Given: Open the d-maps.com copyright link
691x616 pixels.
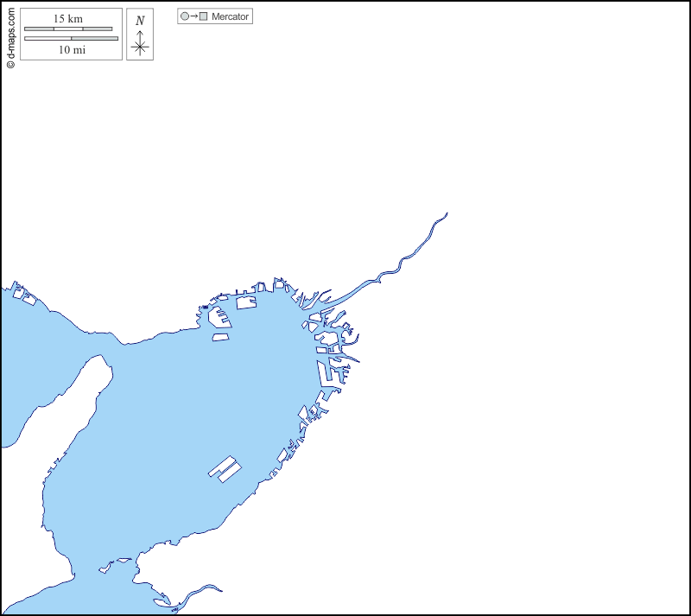Looking at the screenshot, I should (10, 35).
